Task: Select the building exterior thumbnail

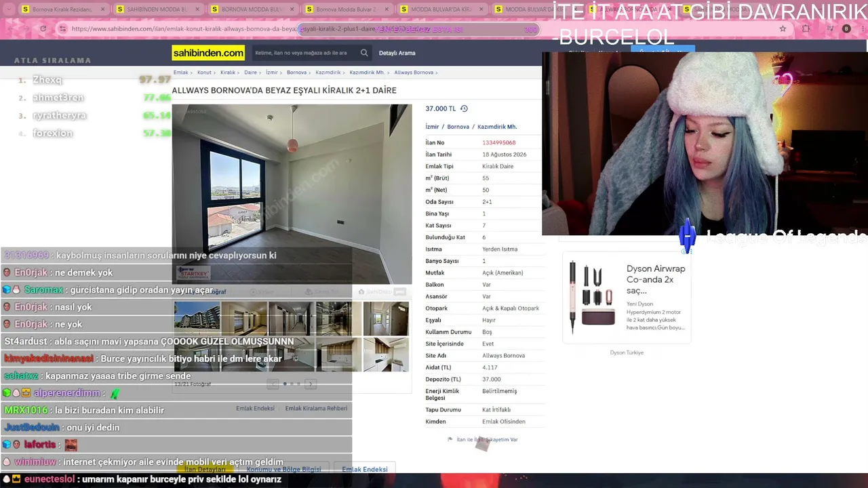Action: tap(197, 319)
